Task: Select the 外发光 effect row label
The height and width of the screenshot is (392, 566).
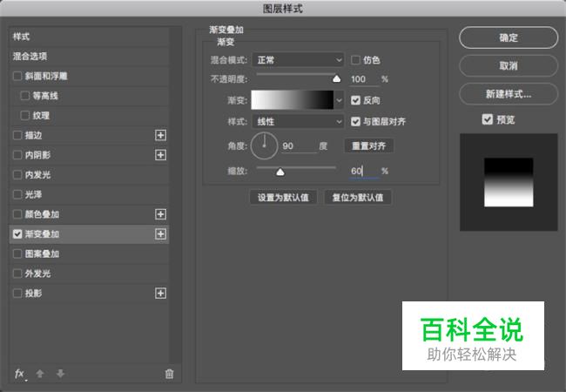Action: [x=37, y=274]
